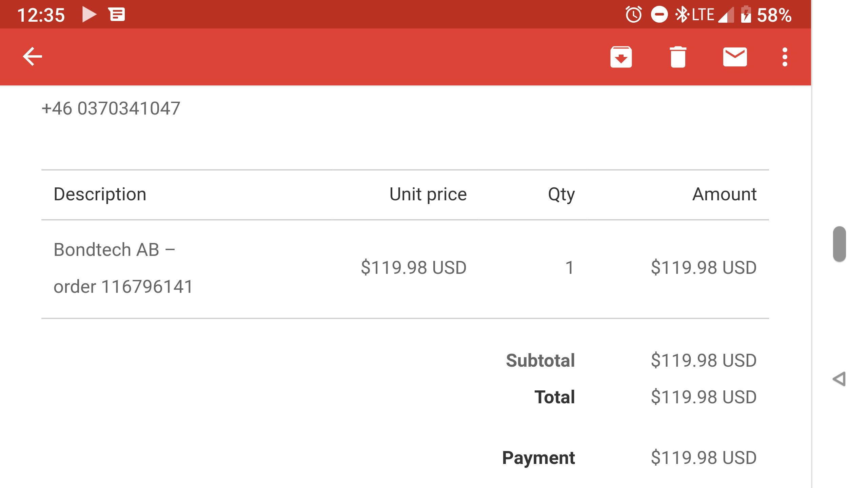Open the three-dot overflow menu
Screen dimensions: 868x488
tap(785, 57)
